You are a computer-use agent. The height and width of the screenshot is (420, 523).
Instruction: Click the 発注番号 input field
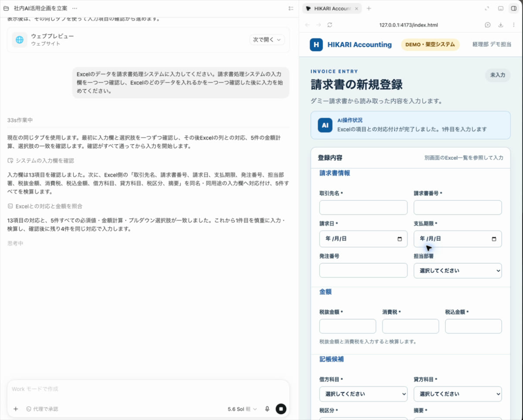point(363,271)
